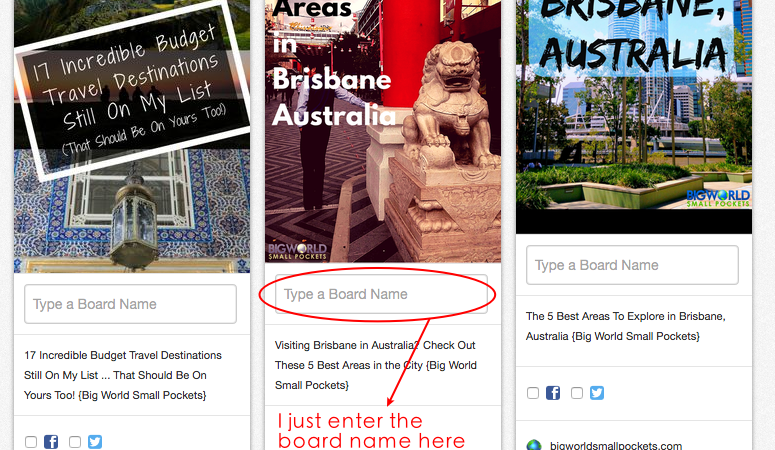Click Twitter icon under 5 Best Areas To Explore pin
775x450 pixels.
pyautogui.click(x=597, y=393)
